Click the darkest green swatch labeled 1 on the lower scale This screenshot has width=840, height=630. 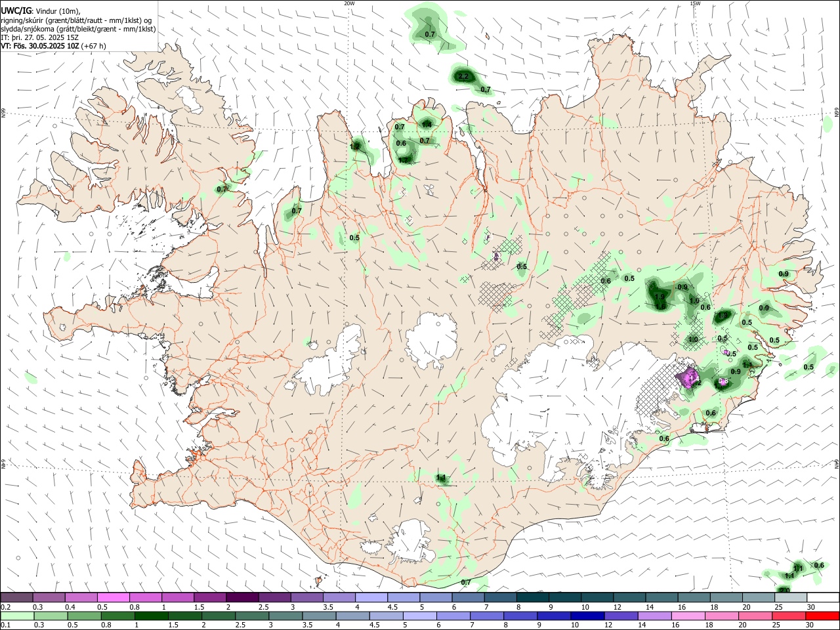(x=151, y=616)
